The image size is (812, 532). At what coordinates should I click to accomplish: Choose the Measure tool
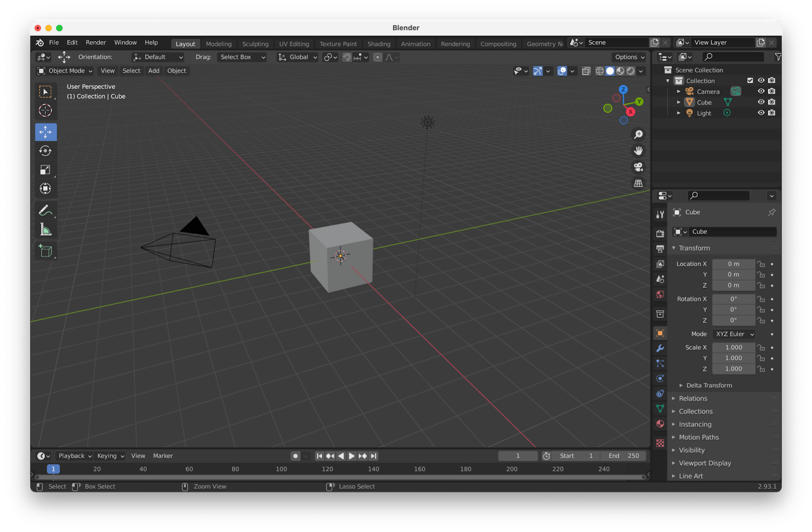46,229
